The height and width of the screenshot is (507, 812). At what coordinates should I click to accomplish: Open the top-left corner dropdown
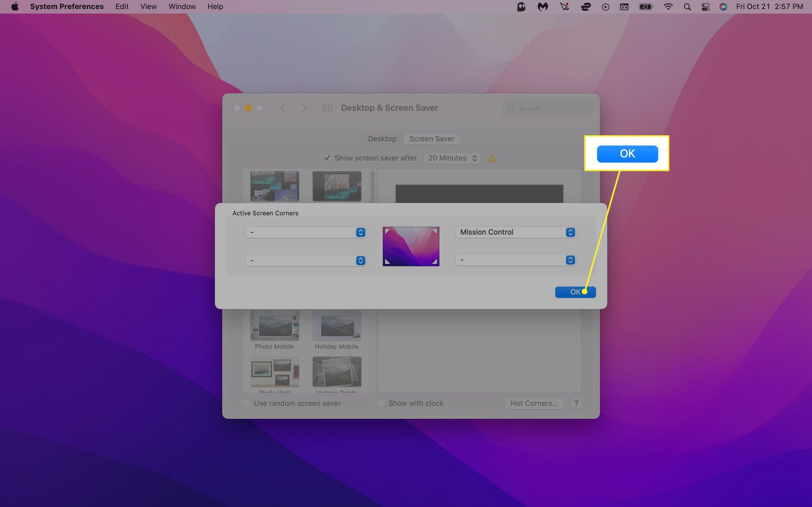click(306, 232)
